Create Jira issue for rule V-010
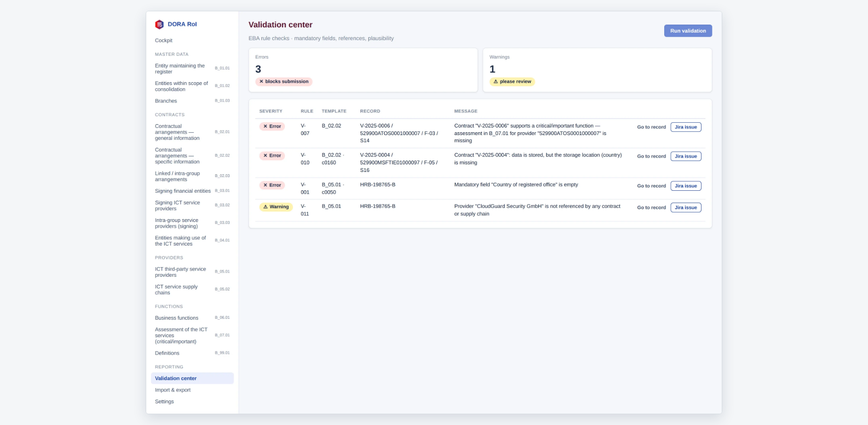This screenshot has width=868, height=425. tap(686, 156)
